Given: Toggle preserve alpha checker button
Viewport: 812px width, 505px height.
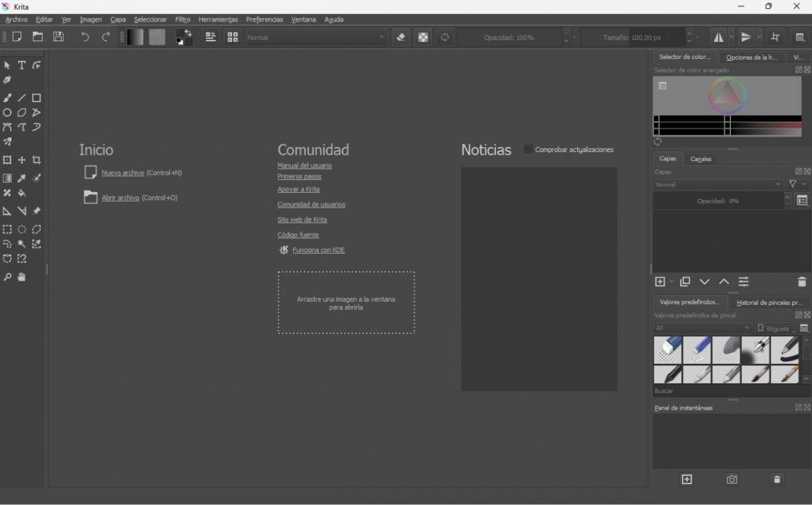Looking at the screenshot, I should point(423,37).
